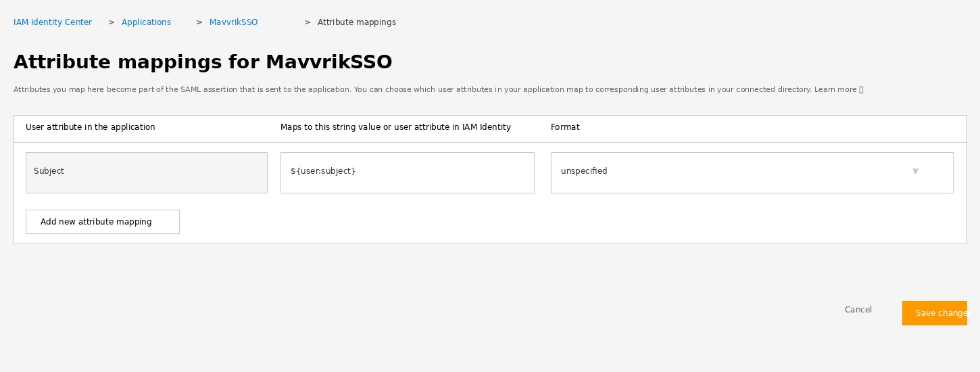Click Add new attribute mapping button

(103, 222)
